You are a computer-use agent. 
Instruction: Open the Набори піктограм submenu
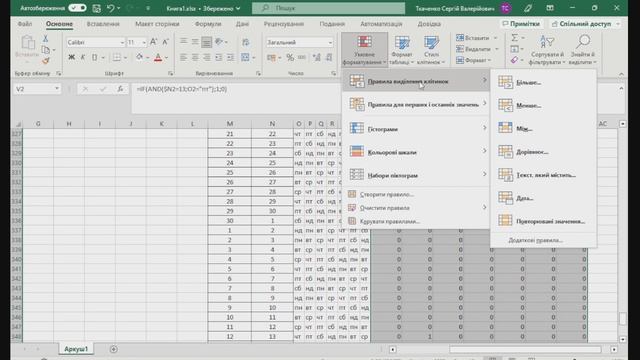click(416, 175)
